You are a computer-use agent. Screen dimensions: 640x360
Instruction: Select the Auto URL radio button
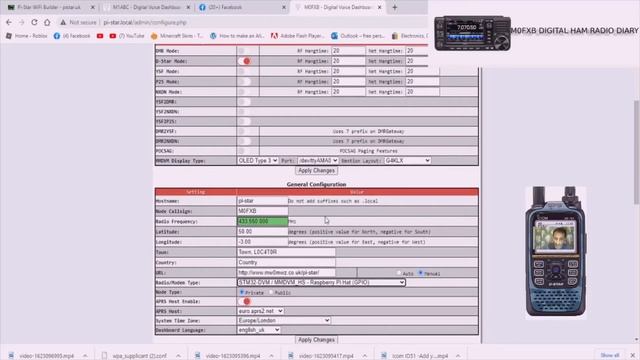coord(399,273)
